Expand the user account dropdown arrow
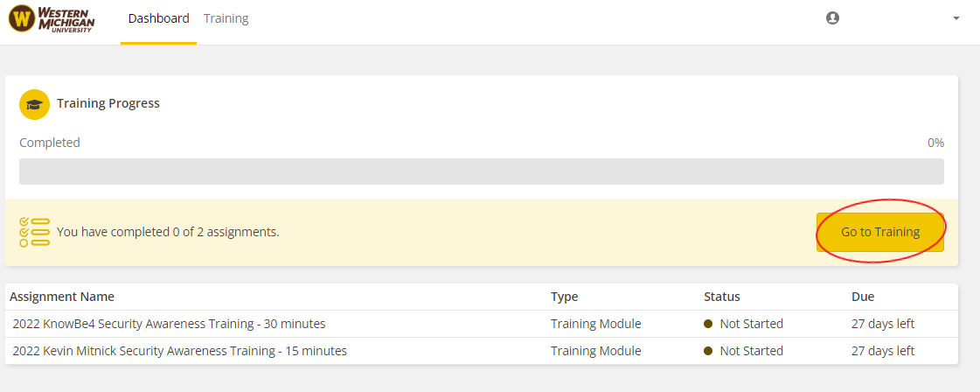980x392 pixels. click(x=956, y=18)
